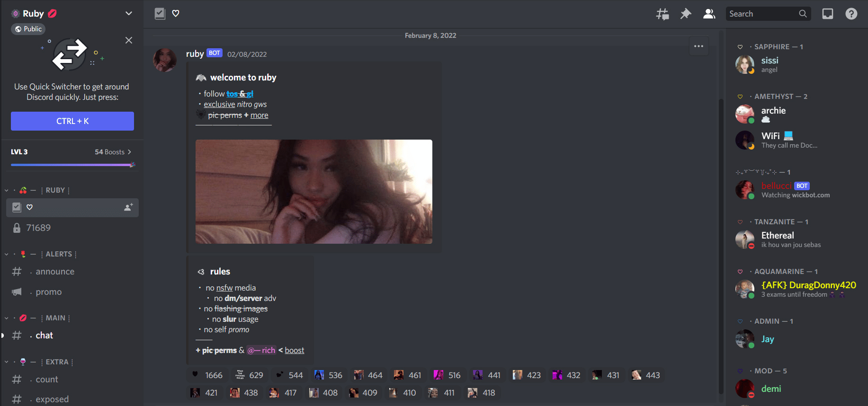Click the reaction with count 536
The height and width of the screenshot is (406, 868).
pyautogui.click(x=329, y=375)
